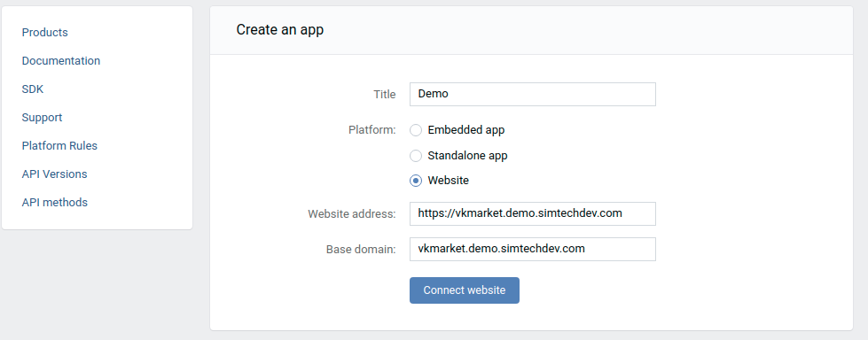
Task: Click the Website option label
Action: pos(449,181)
